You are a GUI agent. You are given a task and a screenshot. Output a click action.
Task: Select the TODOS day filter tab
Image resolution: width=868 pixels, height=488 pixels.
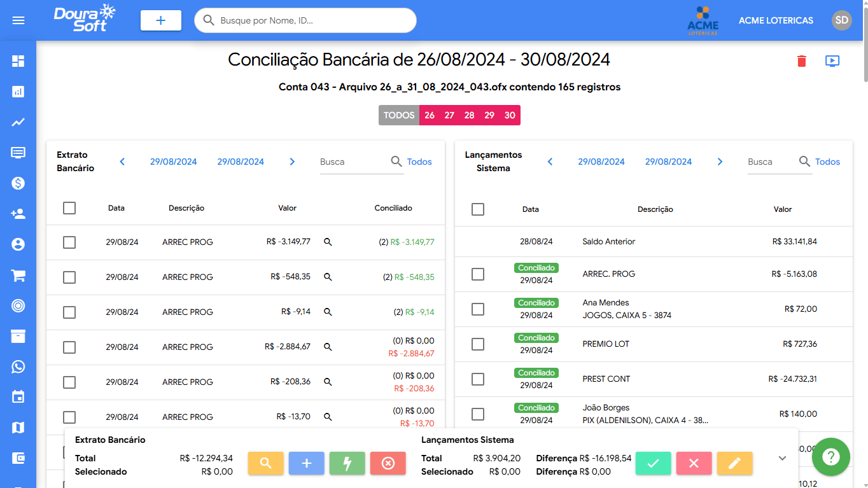(x=398, y=115)
